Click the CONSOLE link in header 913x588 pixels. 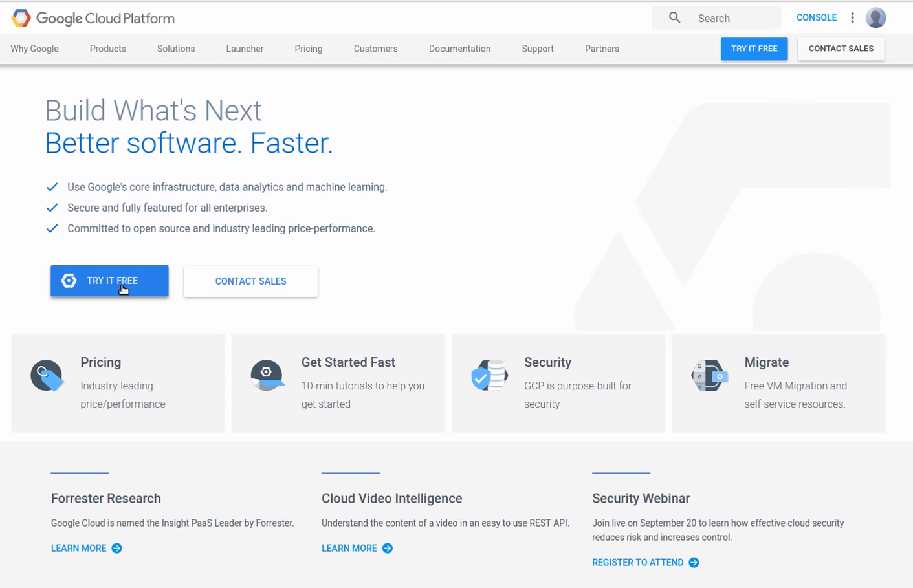816,18
